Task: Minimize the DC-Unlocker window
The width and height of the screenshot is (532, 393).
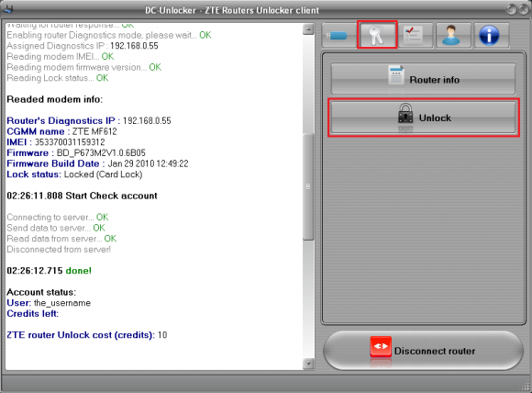Action: [x=511, y=9]
